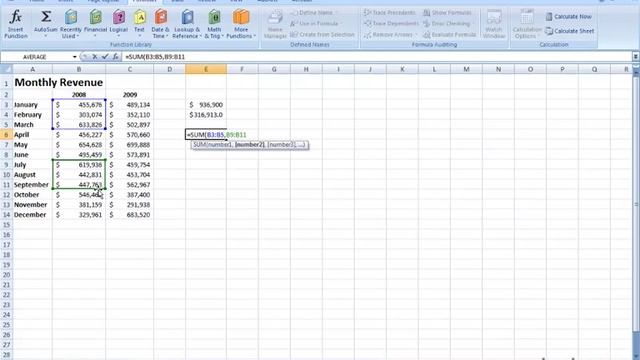The width and height of the screenshot is (640, 360).
Task: Open Calculation Options dropdown
Action: (x=527, y=24)
